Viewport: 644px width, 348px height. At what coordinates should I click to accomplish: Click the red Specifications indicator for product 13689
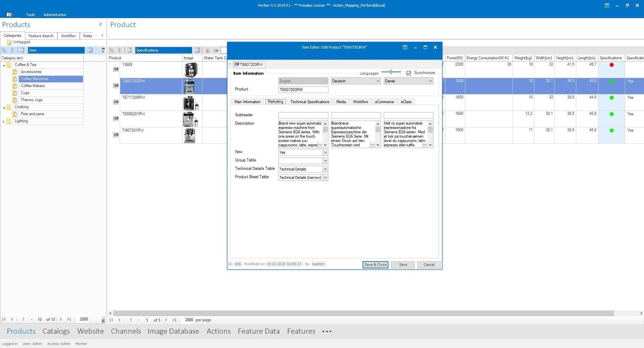(x=611, y=65)
